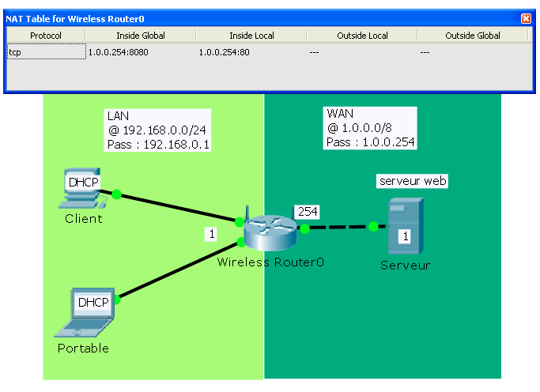Select the tcp protocol cell
The height and width of the screenshot is (392, 540).
(x=46, y=51)
